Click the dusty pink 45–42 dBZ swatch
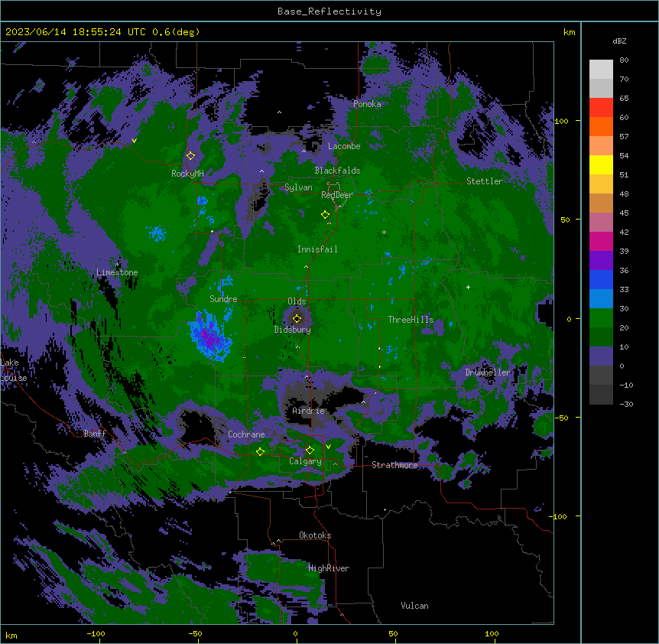This screenshot has width=659, height=644. (601, 223)
